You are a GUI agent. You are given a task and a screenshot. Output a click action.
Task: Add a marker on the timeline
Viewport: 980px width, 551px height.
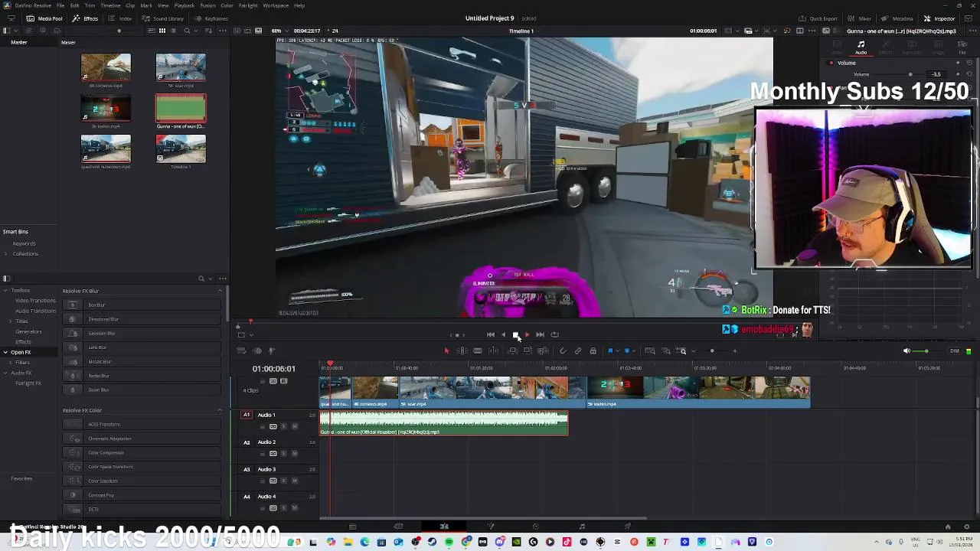coord(627,351)
